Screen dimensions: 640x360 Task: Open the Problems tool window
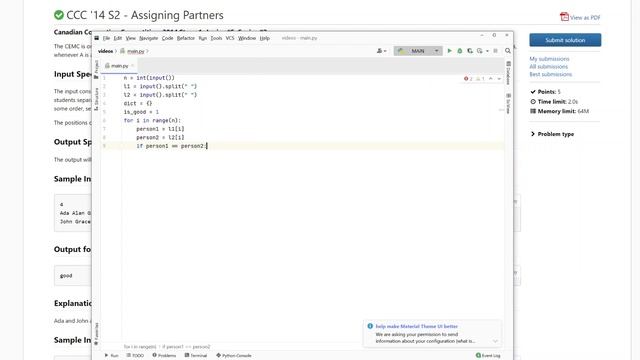coord(164,356)
